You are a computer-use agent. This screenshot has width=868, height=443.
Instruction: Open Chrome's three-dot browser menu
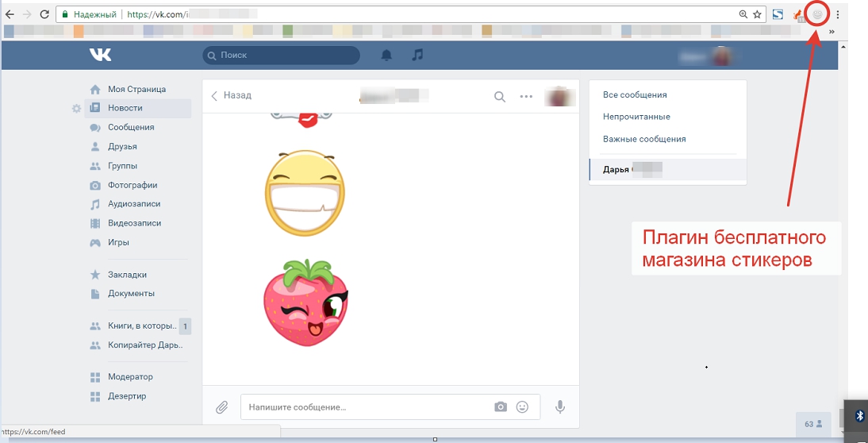pyautogui.click(x=838, y=14)
